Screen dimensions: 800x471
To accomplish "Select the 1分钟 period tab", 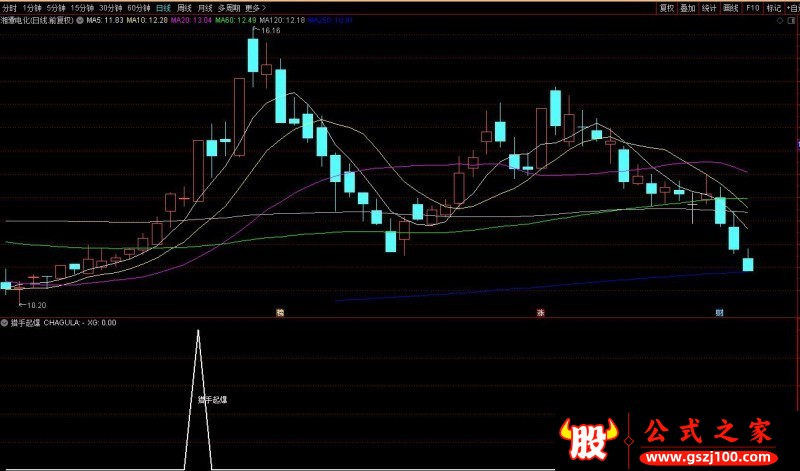I will pyautogui.click(x=32, y=8).
